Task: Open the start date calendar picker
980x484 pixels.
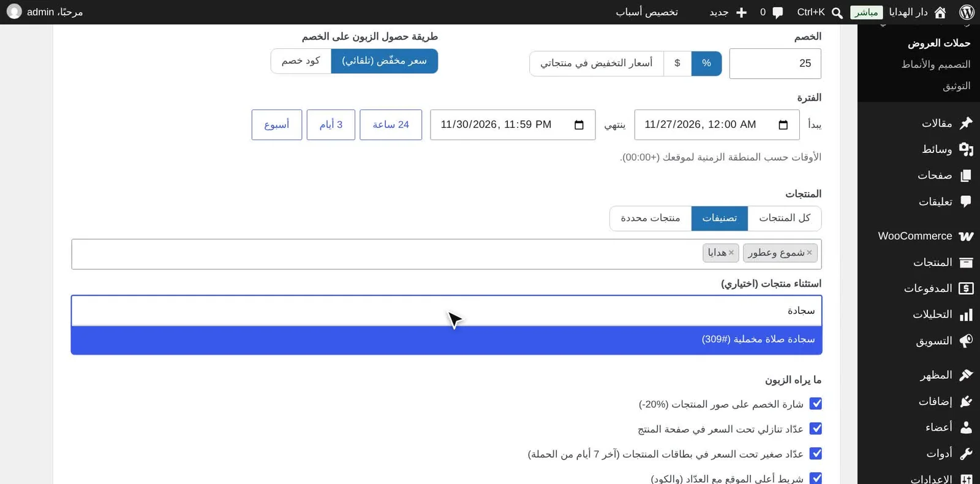Action: click(x=783, y=125)
